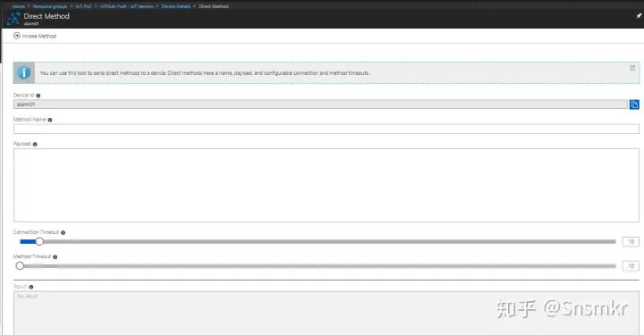
Task: Pin the Direct Method blade
Action: 639,16
